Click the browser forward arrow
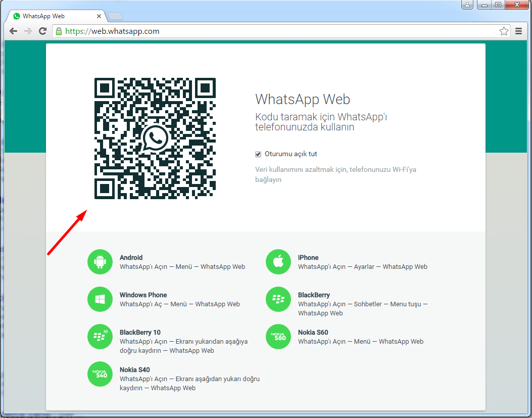Image resolution: width=532 pixels, height=418 pixels. [x=28, y=31]
